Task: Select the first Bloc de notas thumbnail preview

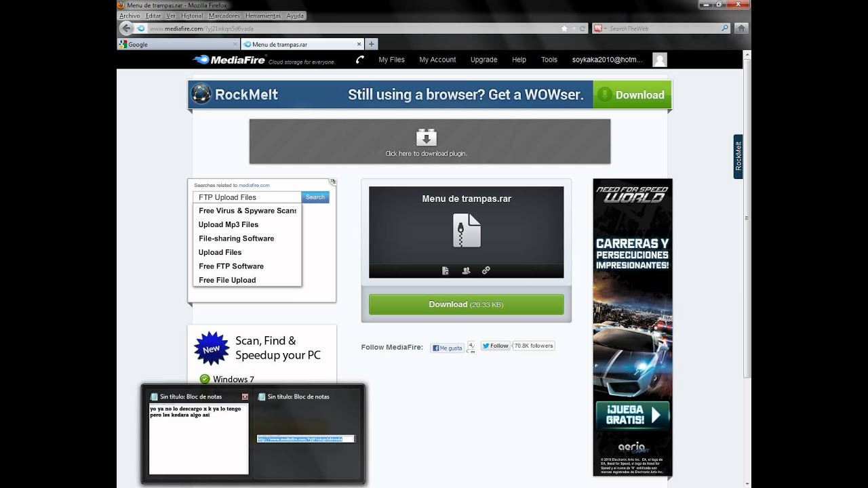Action: [199, 439]
